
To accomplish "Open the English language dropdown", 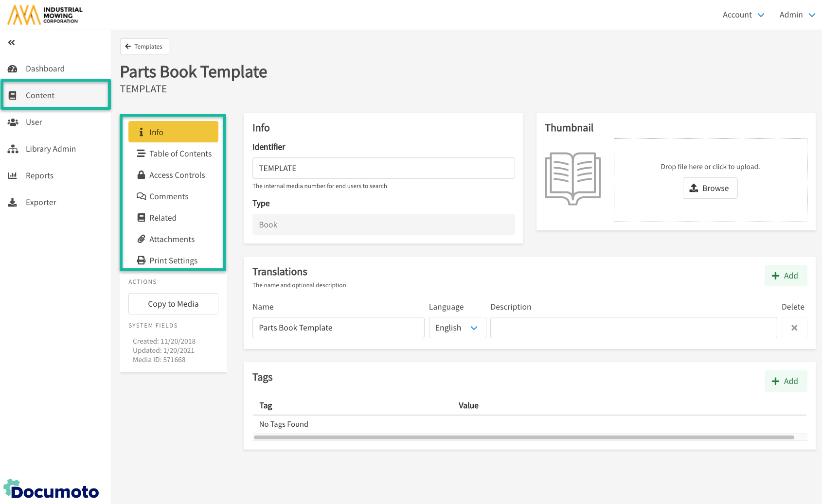I will (x=457, y=328).
